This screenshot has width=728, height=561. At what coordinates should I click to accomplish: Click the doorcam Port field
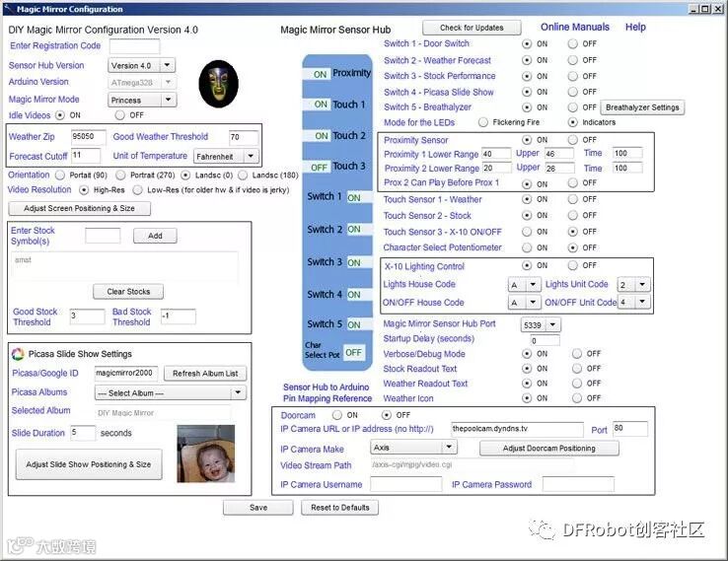(x=630, y=429)
